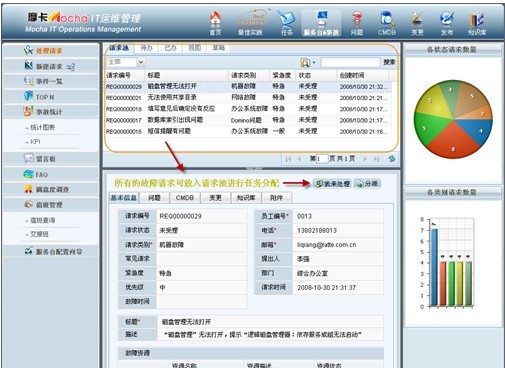This screenshot has height=368, width=505.
Task: Open the 交接班 shift handover link
Action: 39,234
